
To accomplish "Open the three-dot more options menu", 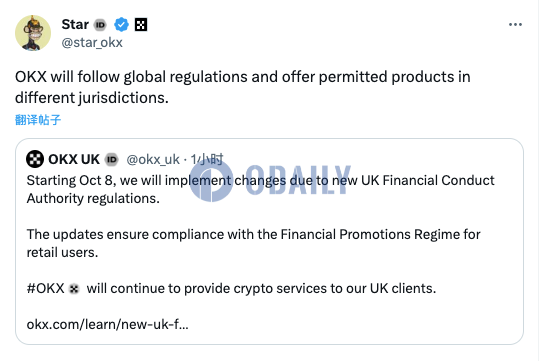I will click(515, 24).
